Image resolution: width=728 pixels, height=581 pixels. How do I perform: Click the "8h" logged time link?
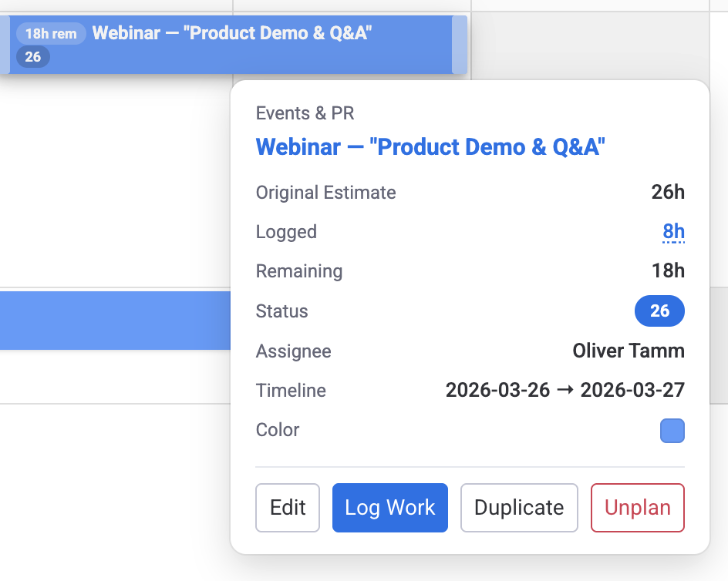click(x=673, y=231)
